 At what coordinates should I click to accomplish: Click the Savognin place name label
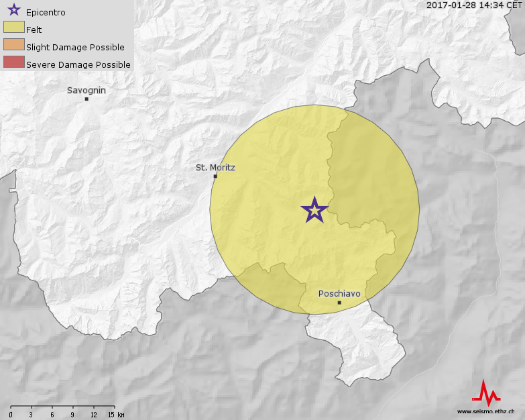point(86,91)
